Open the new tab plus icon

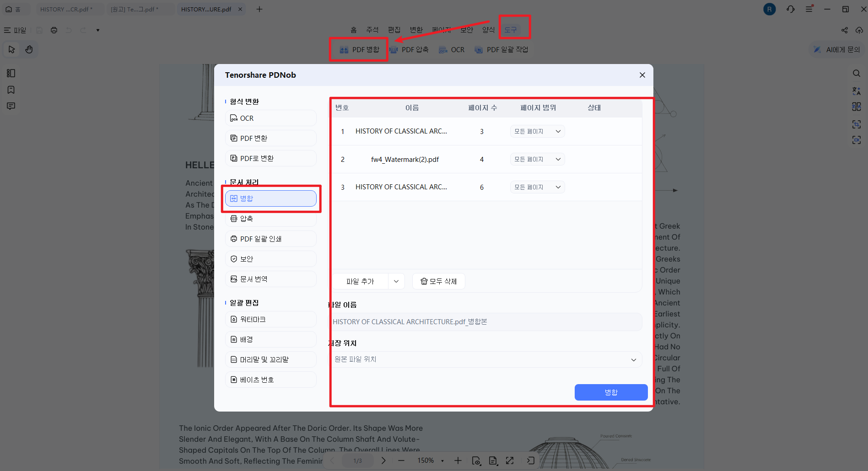(259, 9)
